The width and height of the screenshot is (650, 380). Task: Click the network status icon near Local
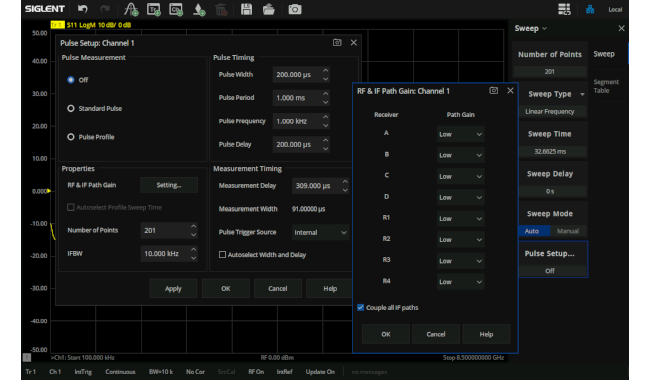pyautogui.click(x=590, y=9)
